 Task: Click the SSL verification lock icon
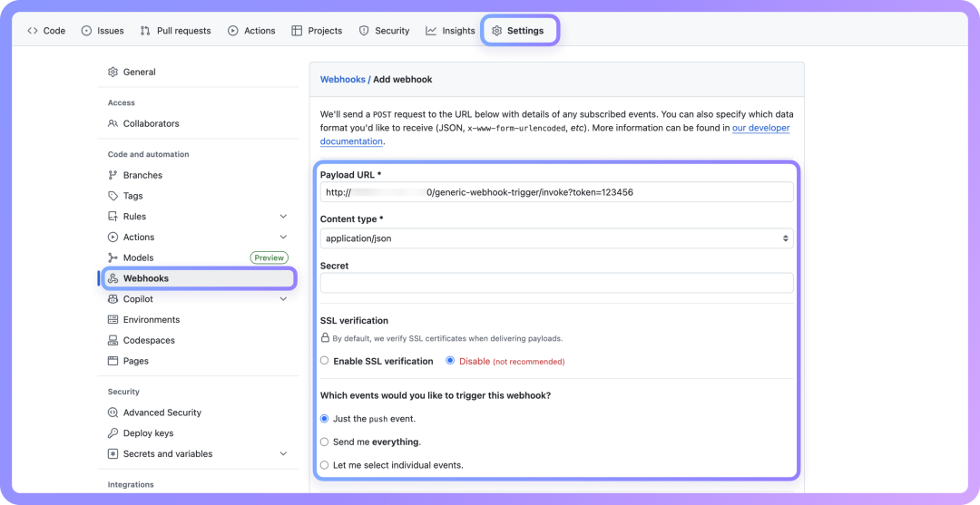325,338
